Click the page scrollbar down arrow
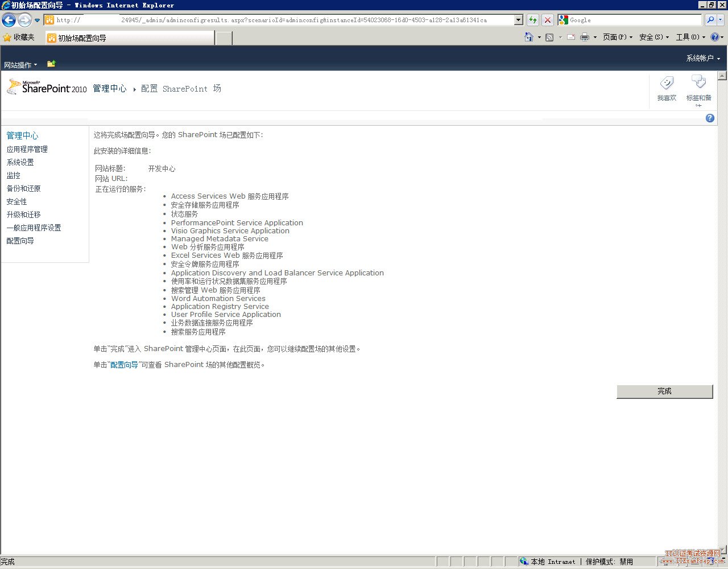Image resolution: width=728 pixels, height=569 pixels. [722, 550]
